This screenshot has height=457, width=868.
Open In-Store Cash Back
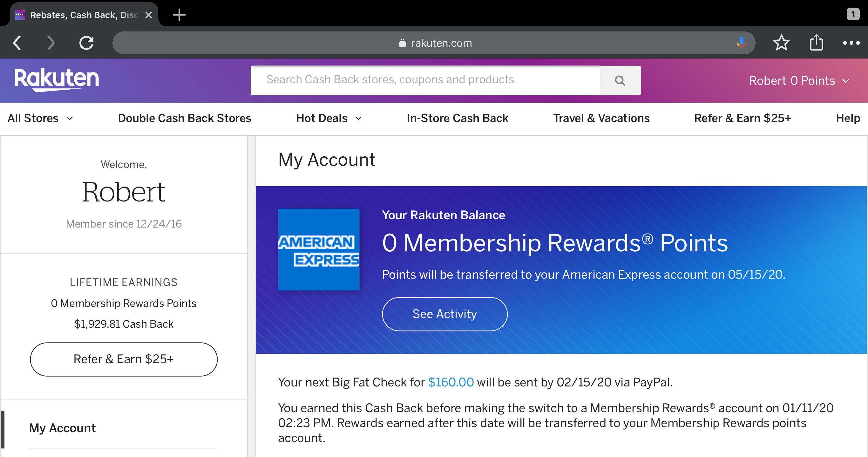(x=457, y=118)
